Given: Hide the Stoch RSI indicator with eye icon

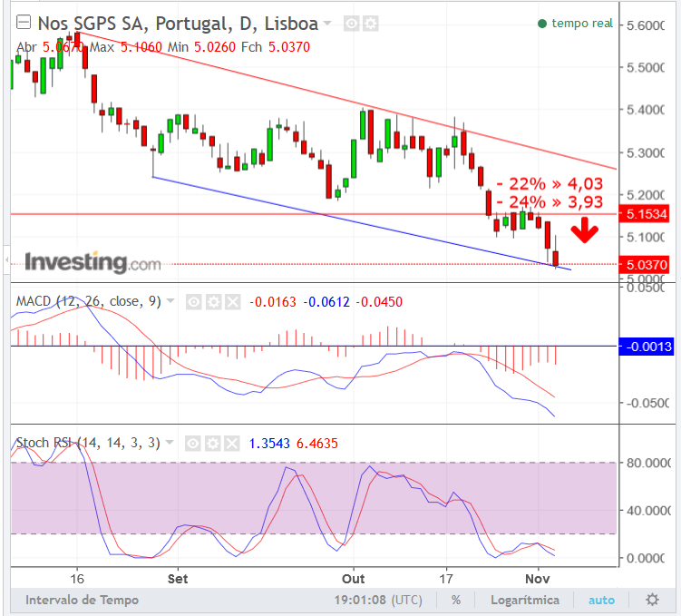Looking at the screenshot, I should click(193, 444).
